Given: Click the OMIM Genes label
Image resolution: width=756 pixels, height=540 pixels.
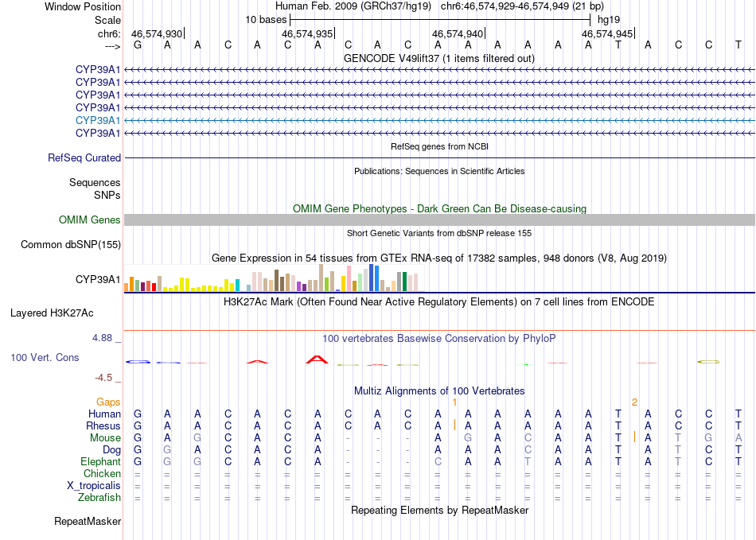Looking at the screenshot, I should pyautogui.click(x=90, y=220).
